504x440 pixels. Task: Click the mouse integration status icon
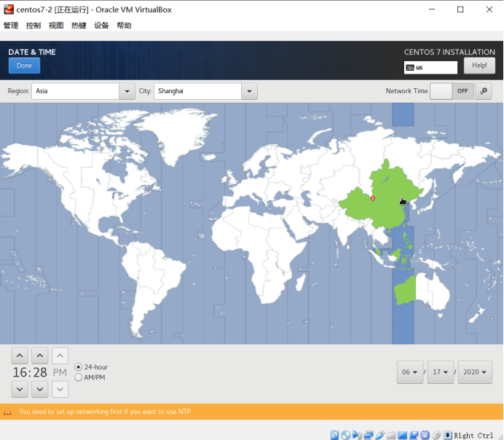[x=436, y=435]
